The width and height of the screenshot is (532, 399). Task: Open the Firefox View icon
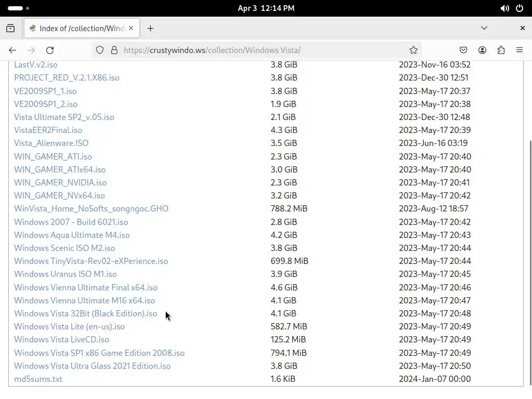click(x=10, y=28)
